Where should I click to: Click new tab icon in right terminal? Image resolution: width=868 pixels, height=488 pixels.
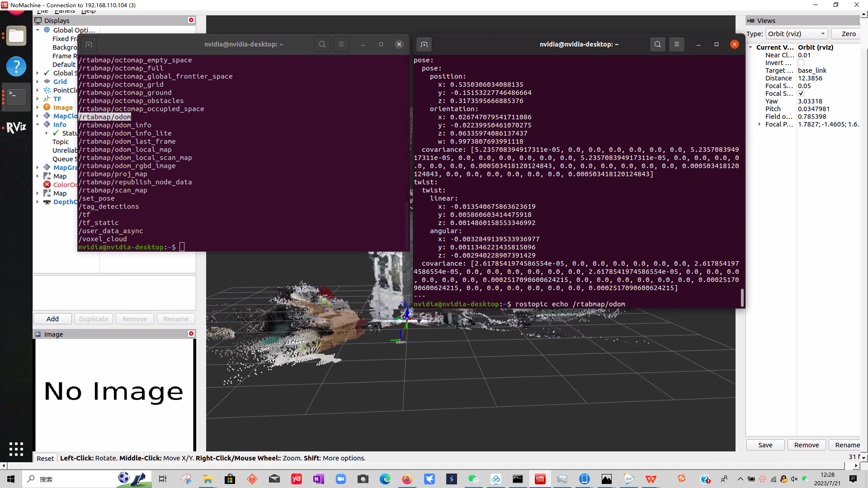(424, 44)
